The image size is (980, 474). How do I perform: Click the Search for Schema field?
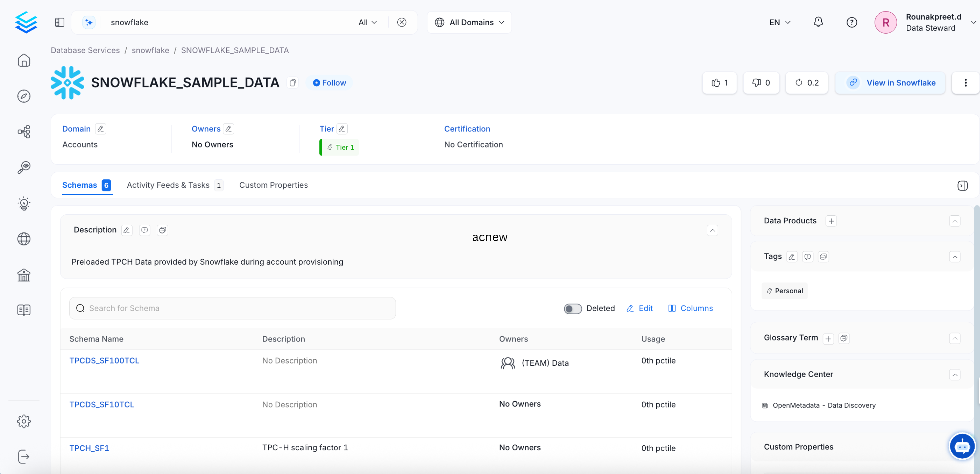click(232, 308)
